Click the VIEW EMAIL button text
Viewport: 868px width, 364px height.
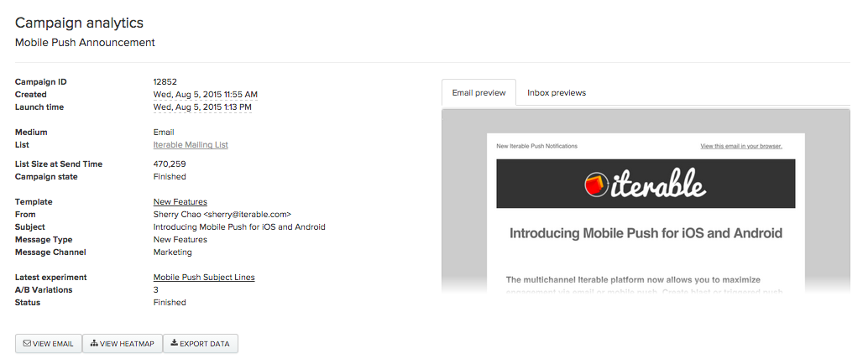click(53, 344)
